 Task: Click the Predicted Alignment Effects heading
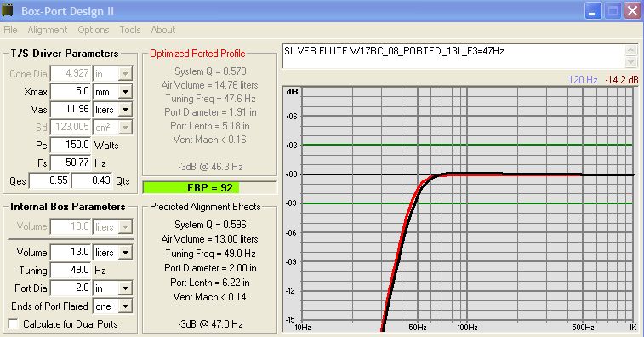[205, 207]
